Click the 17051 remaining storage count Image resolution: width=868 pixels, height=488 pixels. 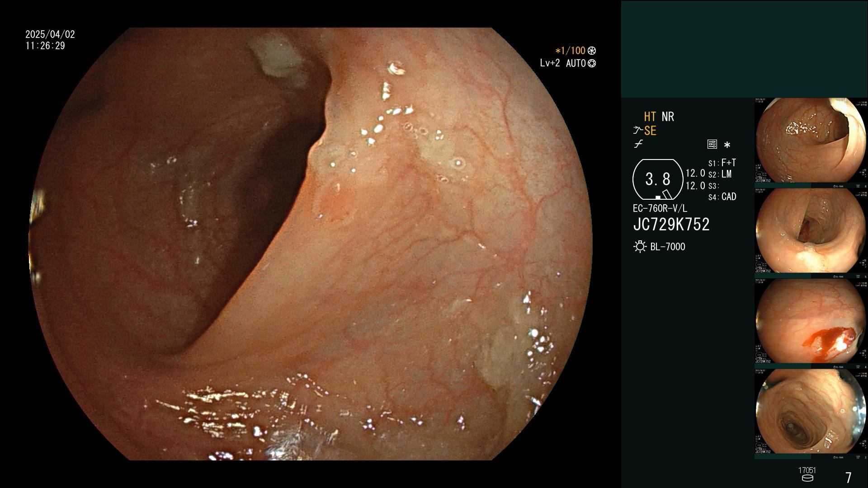point(807,470)
